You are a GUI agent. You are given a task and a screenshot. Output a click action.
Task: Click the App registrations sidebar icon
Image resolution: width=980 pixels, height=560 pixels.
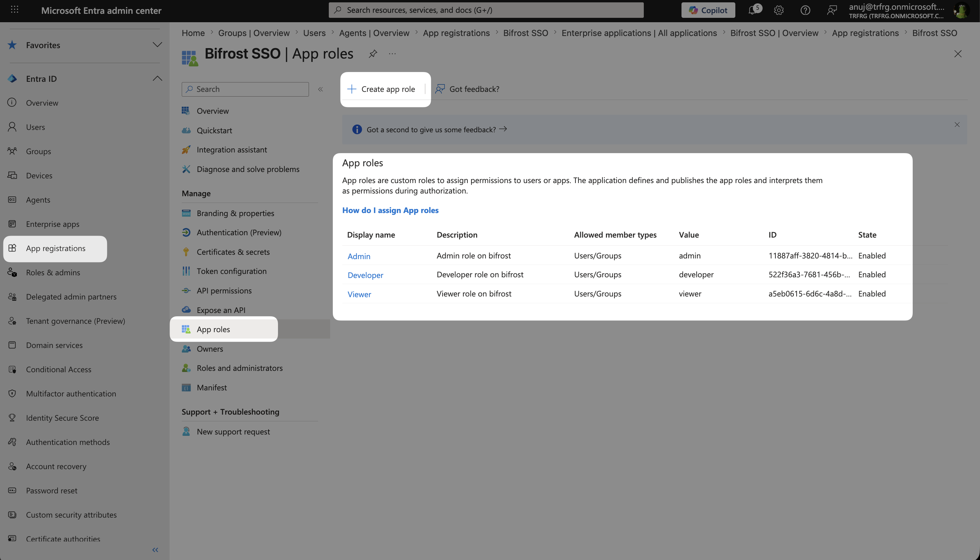click(12, 248)
